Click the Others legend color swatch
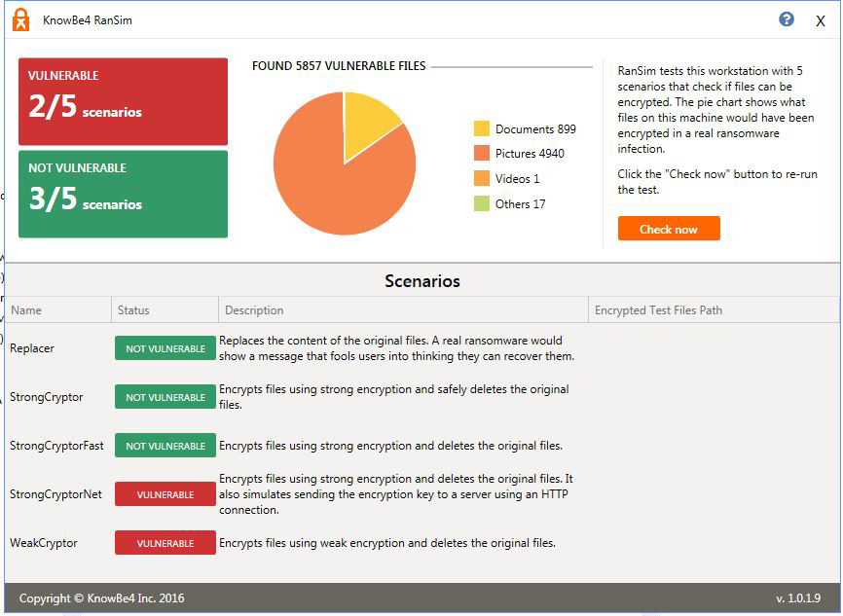 click(480, 203)
